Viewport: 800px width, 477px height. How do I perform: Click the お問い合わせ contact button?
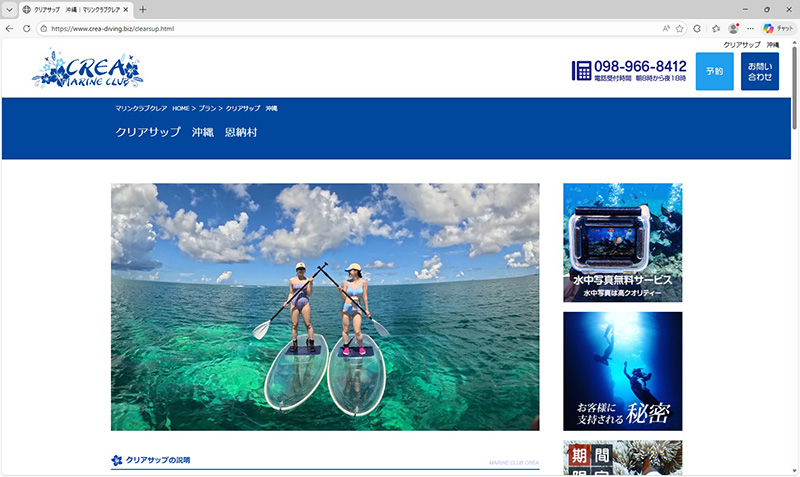tap(759, 71)
